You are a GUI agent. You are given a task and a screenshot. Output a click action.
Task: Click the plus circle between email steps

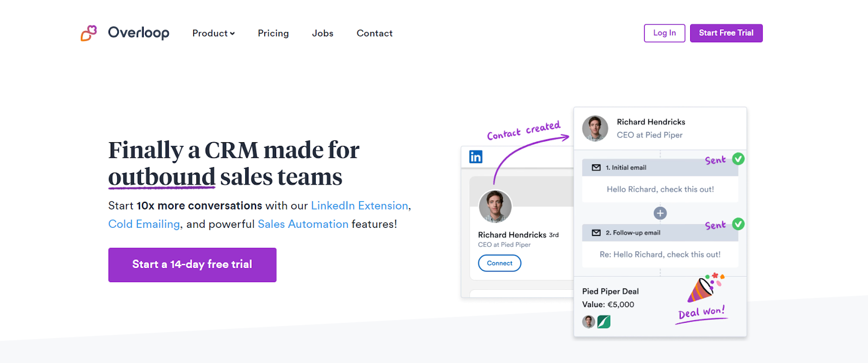pyautogui.click(x=660, y=213)
